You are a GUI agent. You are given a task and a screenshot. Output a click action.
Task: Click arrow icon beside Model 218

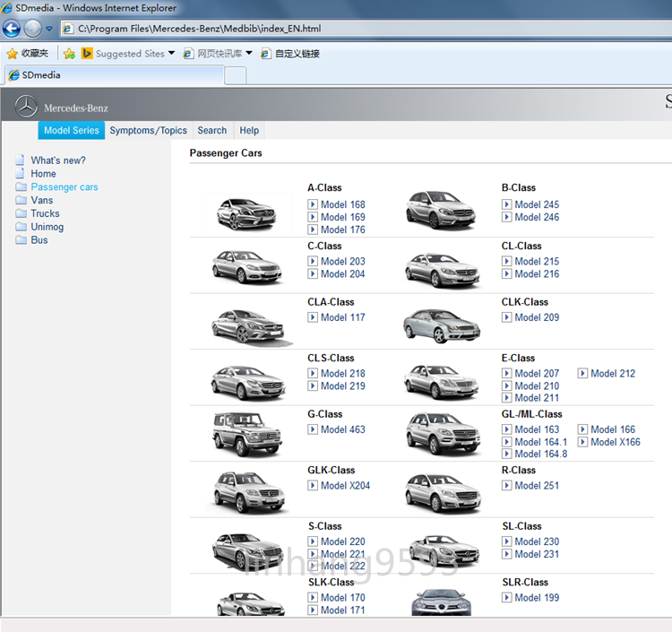[313, 374]
